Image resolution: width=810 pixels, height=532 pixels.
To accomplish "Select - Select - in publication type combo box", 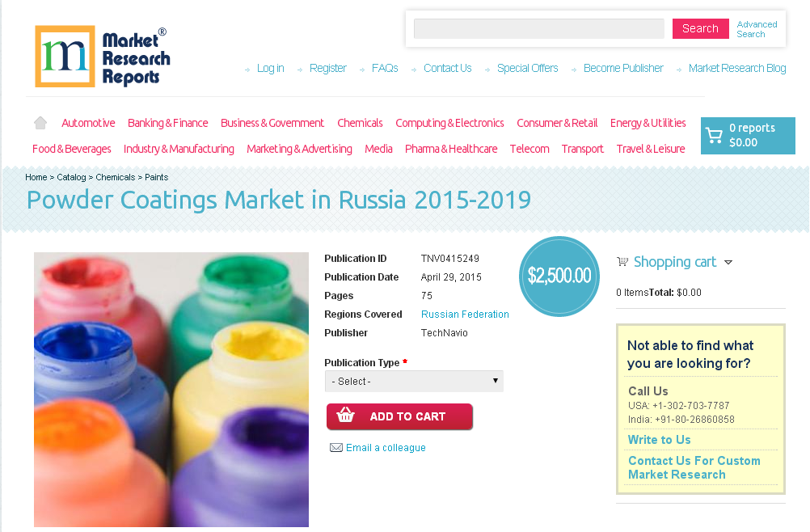I will (x=413, y=381).
